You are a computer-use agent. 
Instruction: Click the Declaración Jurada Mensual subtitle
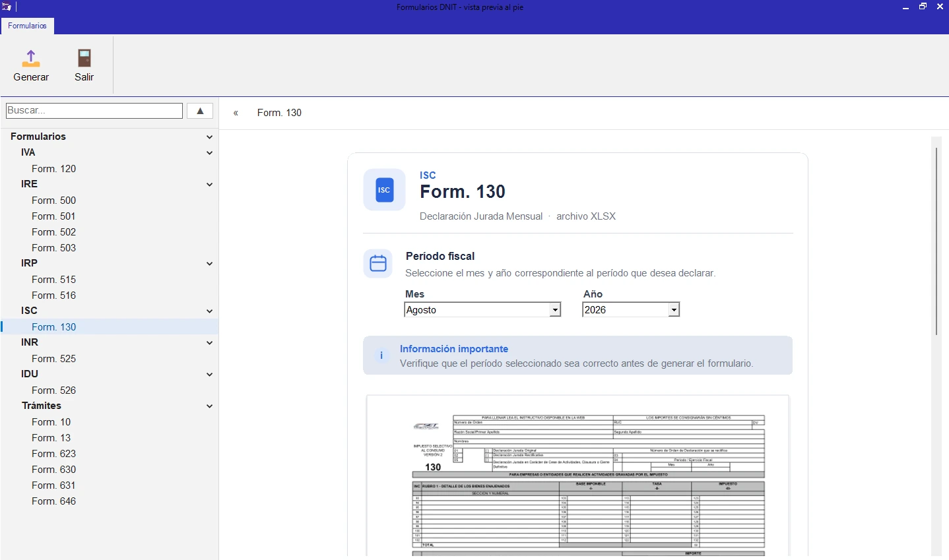pyautogui.click(x=481, y=216)
